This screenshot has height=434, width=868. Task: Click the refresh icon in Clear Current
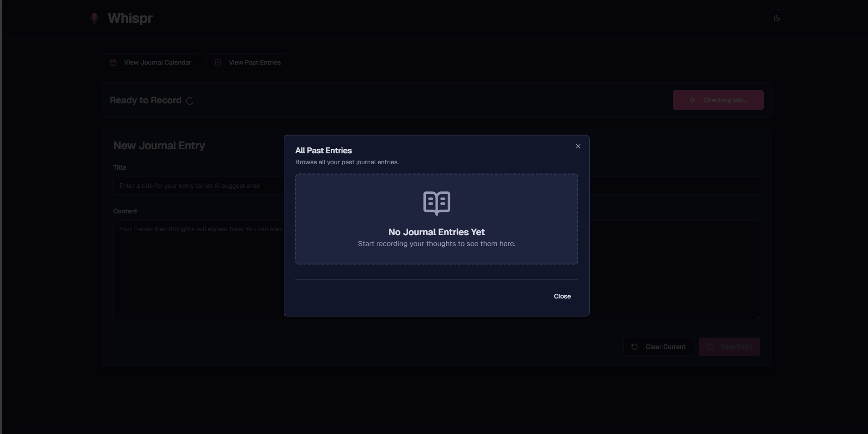coord(634,347)
